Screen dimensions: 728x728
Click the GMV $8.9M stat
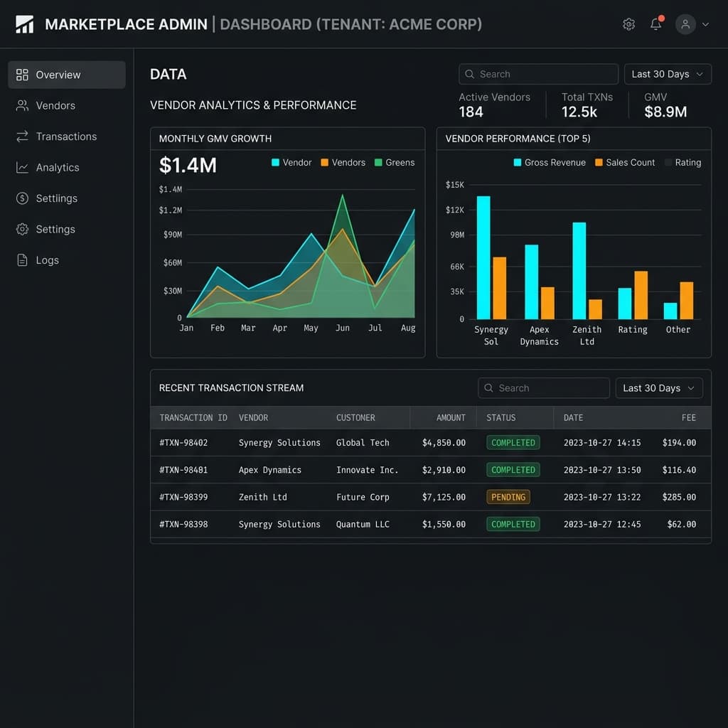click(665, 105)
